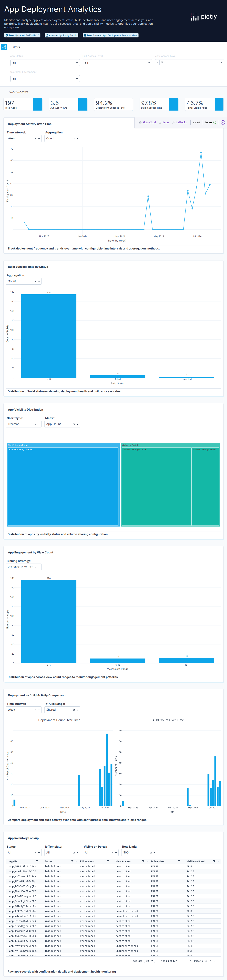227x980 pixels.
Task: Go to previous table page
Action: [x=190, y=961]
